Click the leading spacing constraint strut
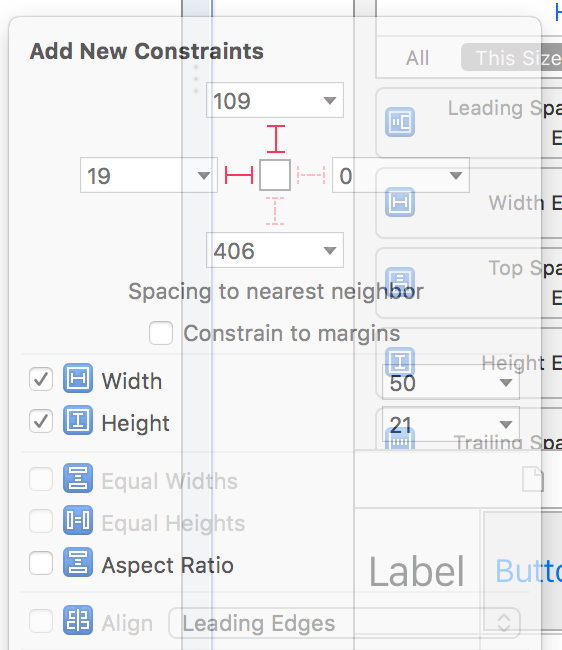Screen dimensions: 562x650 click(x=239, y=175)
